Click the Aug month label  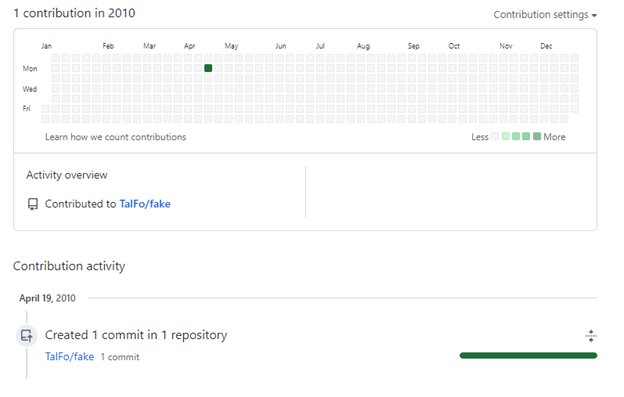pyautogui.click(x=363, y=46)
